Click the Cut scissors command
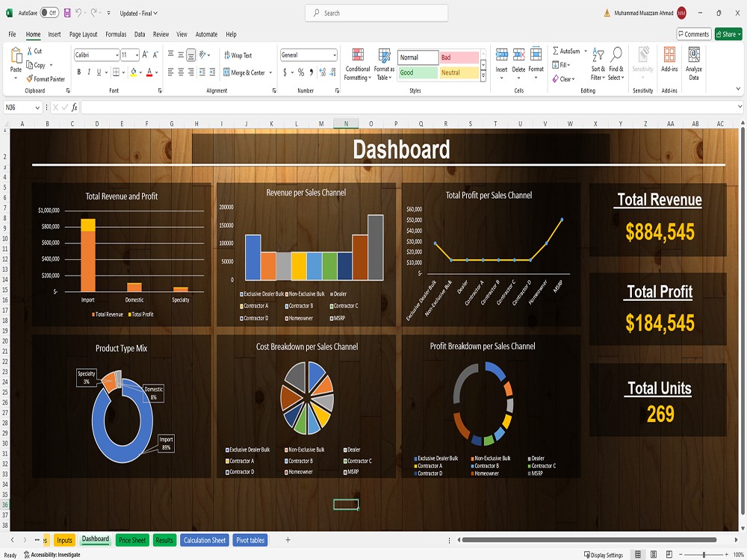Viewport: 747px width, 560px height. (35, 51)
